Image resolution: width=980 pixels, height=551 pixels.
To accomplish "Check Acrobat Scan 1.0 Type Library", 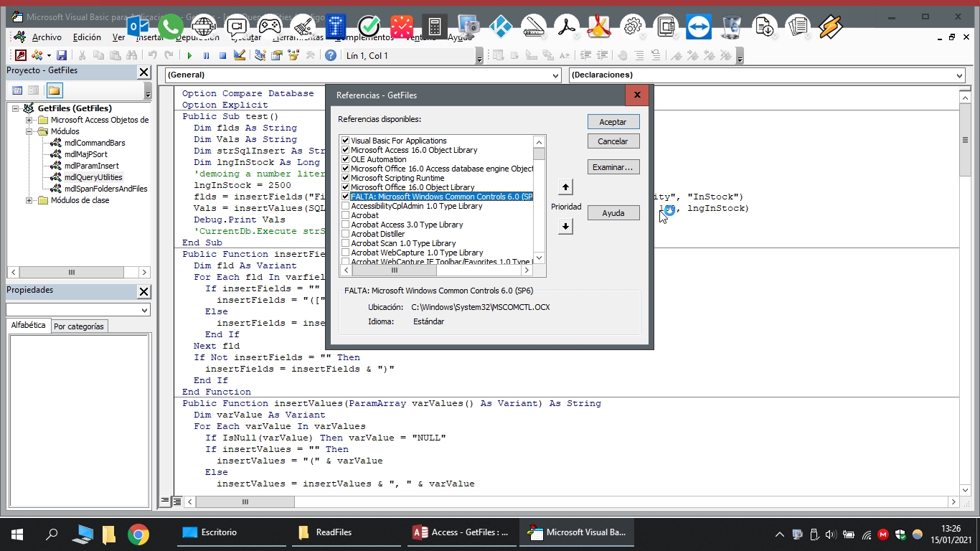I will (x=346, y=243).
